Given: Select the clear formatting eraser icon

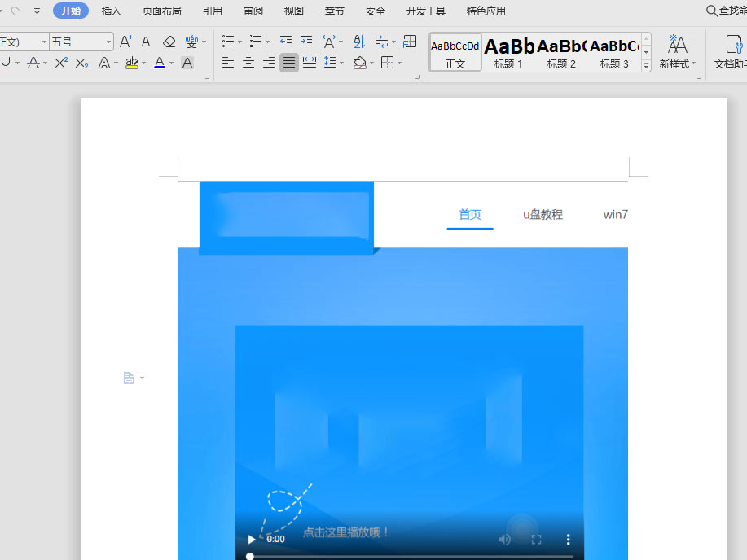Looking at the screenshot, I should point(169,41).
